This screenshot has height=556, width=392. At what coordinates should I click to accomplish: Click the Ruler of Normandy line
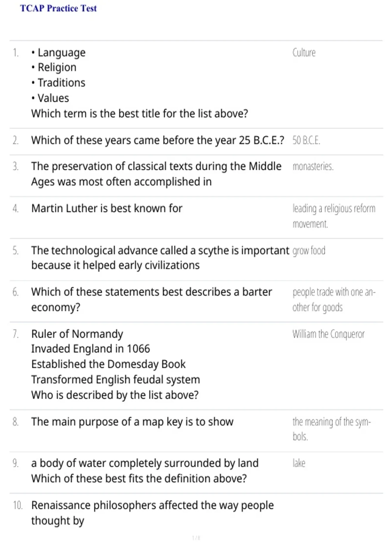[x=77, y=334]
